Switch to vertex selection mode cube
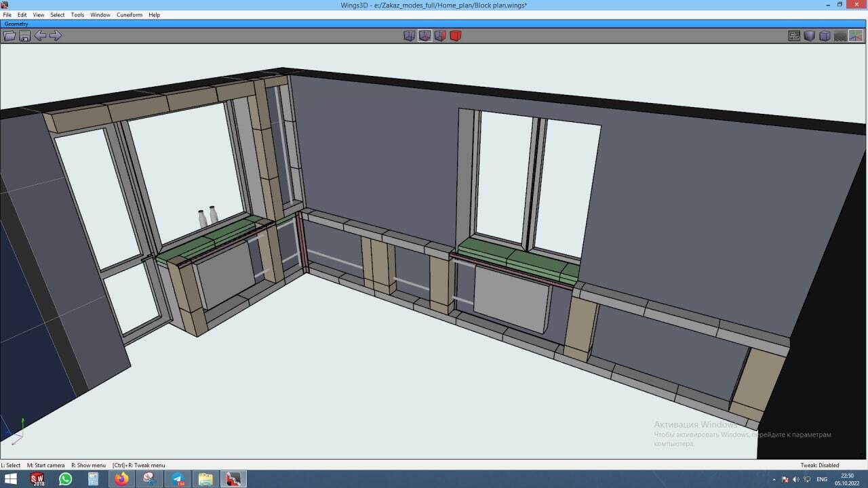 pos(409,36)
